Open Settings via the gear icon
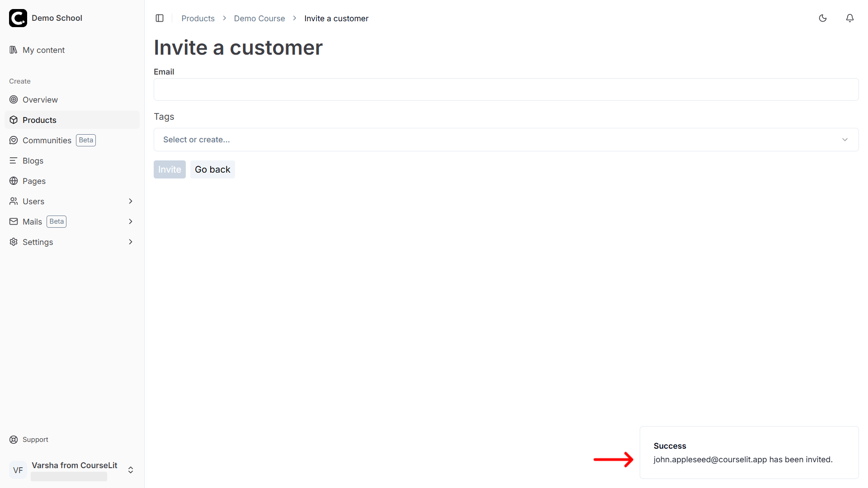This screenshot has width=868, height=488. pyautogui.click(x=14, y=242)
